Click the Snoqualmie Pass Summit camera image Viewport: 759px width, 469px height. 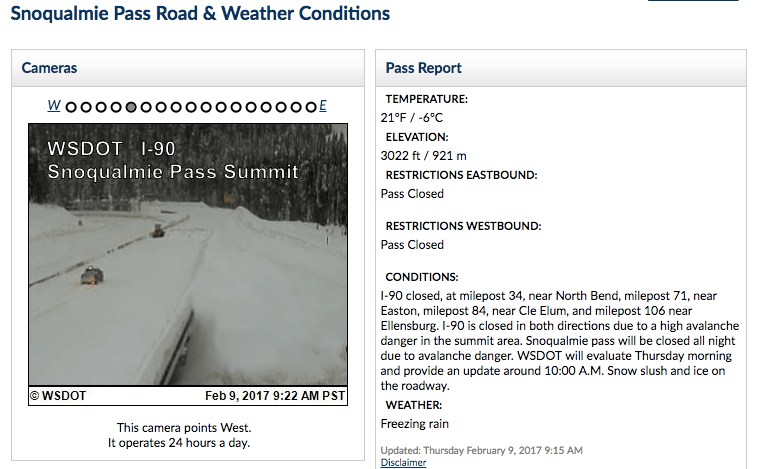click(x=188, y=255)
